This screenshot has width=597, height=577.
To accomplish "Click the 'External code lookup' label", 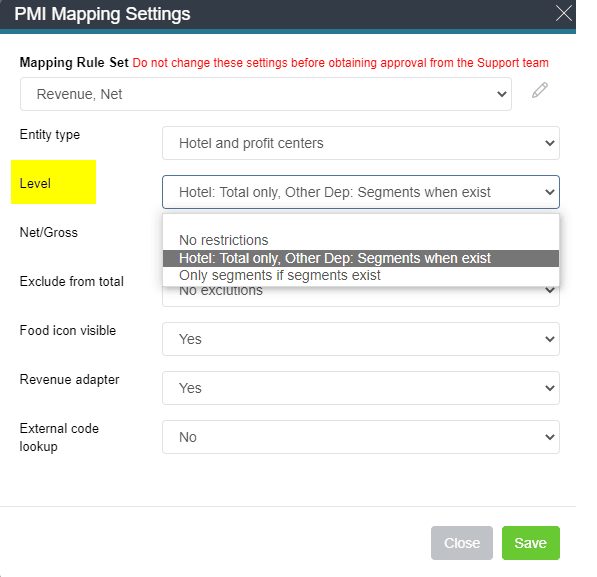I will click(x=59, y=437).
